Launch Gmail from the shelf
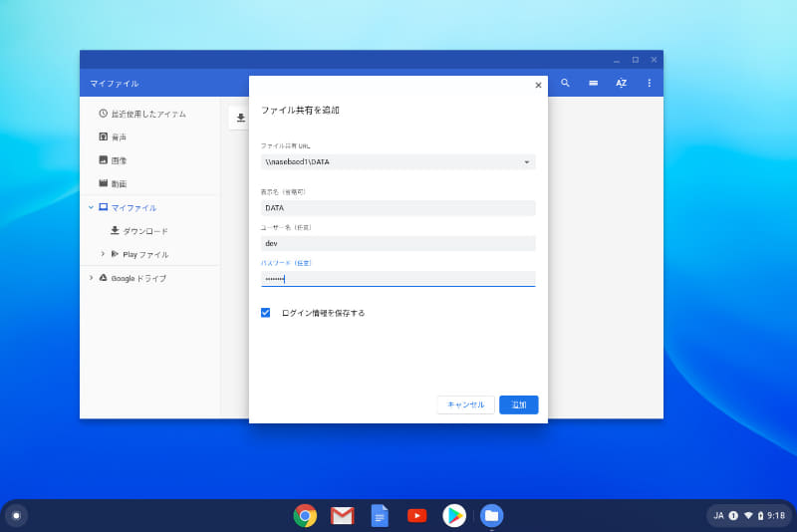This screenshot has width=797, height=532. (x=342, y=516)
